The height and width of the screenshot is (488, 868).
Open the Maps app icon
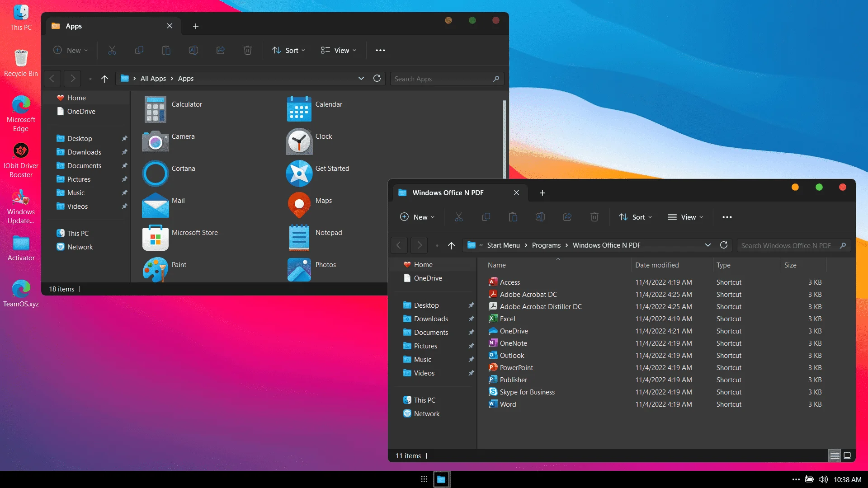[x=299, y=206]
